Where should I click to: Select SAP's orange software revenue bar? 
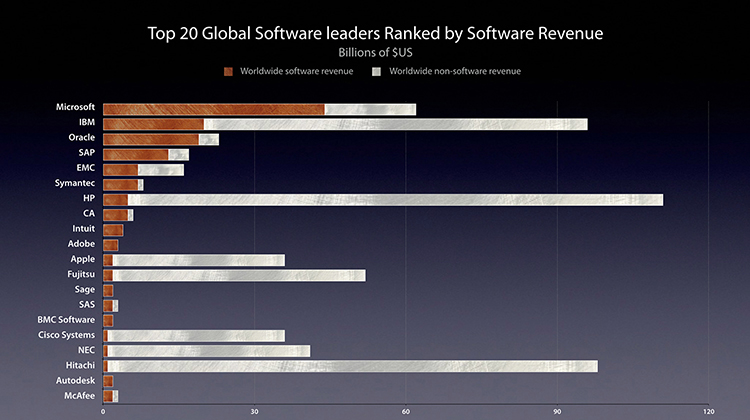click(x=136, y=155)
